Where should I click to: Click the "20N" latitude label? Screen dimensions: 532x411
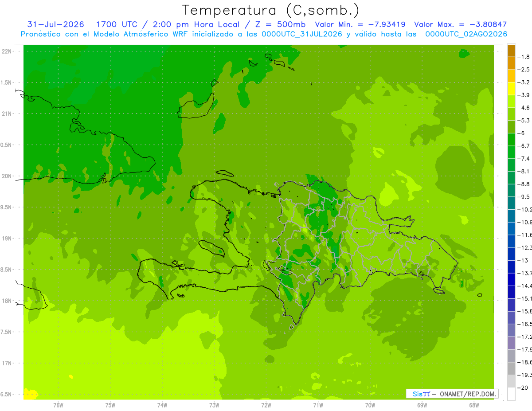7,176
